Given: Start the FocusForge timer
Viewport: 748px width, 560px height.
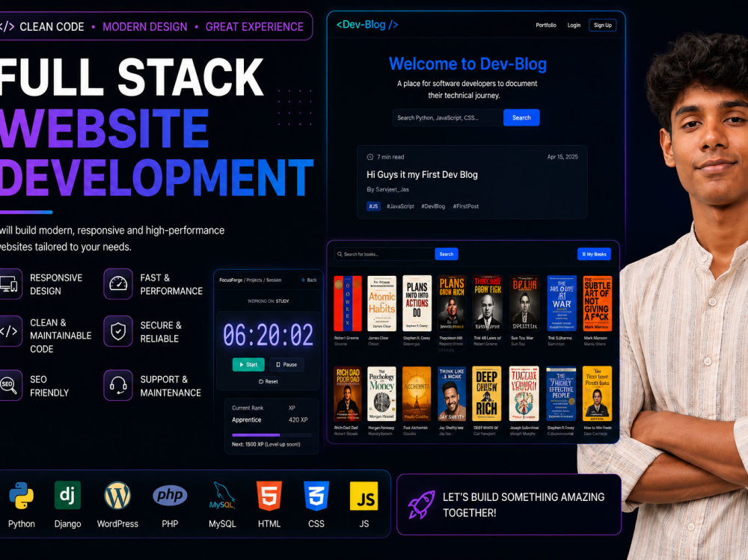Looking at the screenshot, I should pos(248,364).
